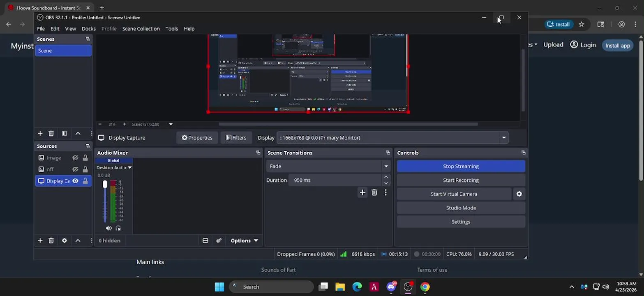Open the View menu
The width and height of the screenshot is (644, 296).
tap(70, 29)
